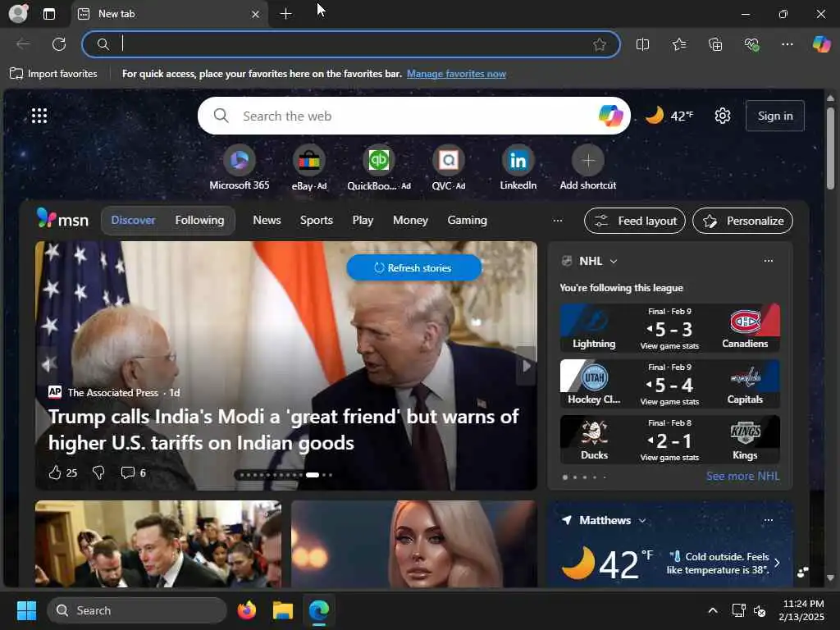Screen dimensions: 840x630
Task: Expand the NHL league dropdown
Action: tap(614, 262)
